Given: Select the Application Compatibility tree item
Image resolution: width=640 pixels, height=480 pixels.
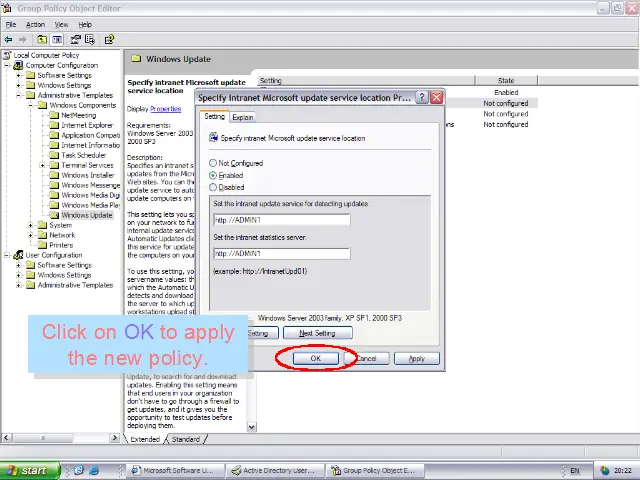Looking at the screenshot, I should (90, 135).
